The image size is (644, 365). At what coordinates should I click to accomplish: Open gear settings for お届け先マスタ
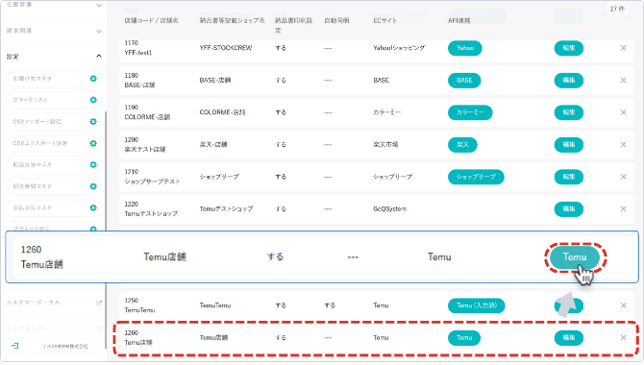coord(93,78)
